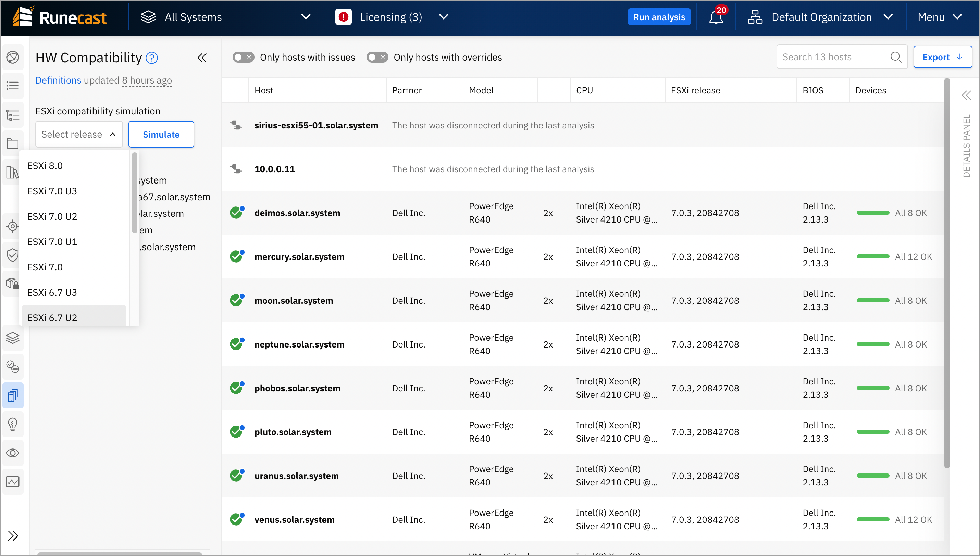
Task: Open the eye sidebar icon
Action: point(13,453)
